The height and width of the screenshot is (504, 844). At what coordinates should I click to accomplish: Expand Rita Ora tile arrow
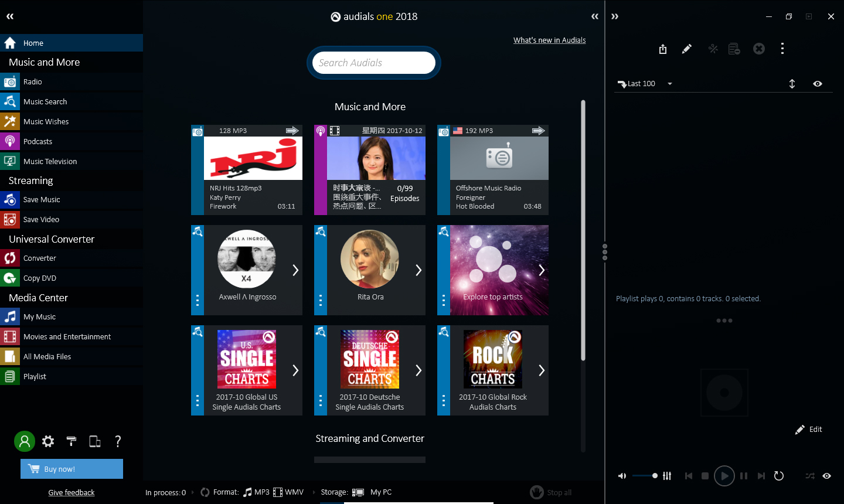(418, 270)
